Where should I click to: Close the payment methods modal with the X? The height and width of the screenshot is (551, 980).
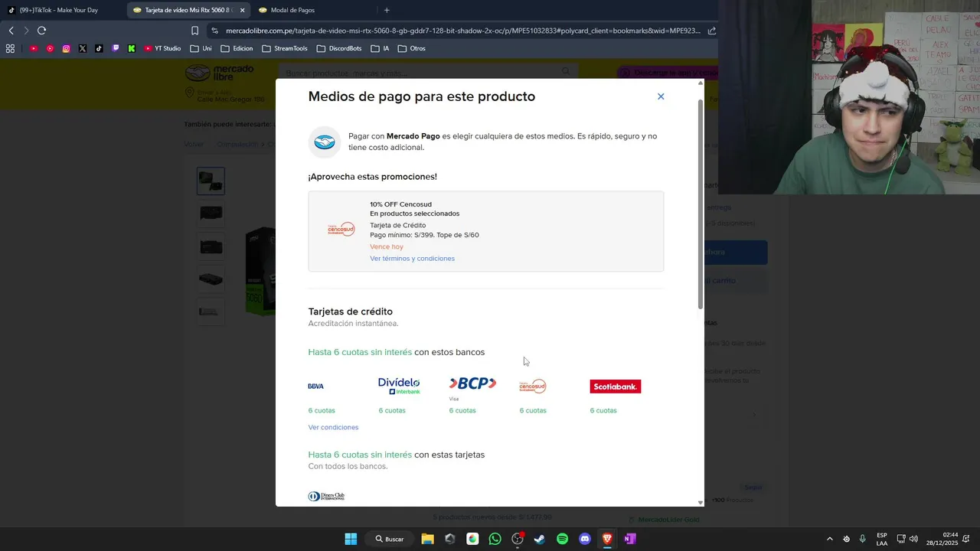tap(661, 96)
